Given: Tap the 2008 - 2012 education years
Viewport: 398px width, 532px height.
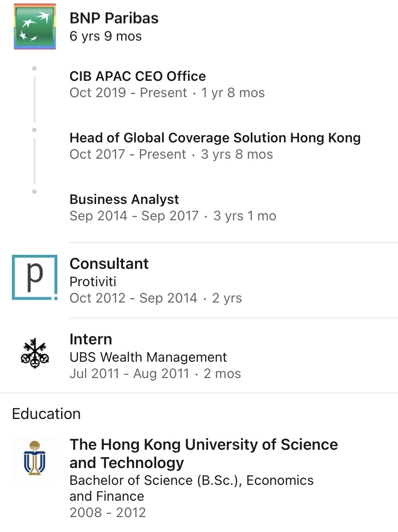Looking at the screenshot, I should 108,512.
